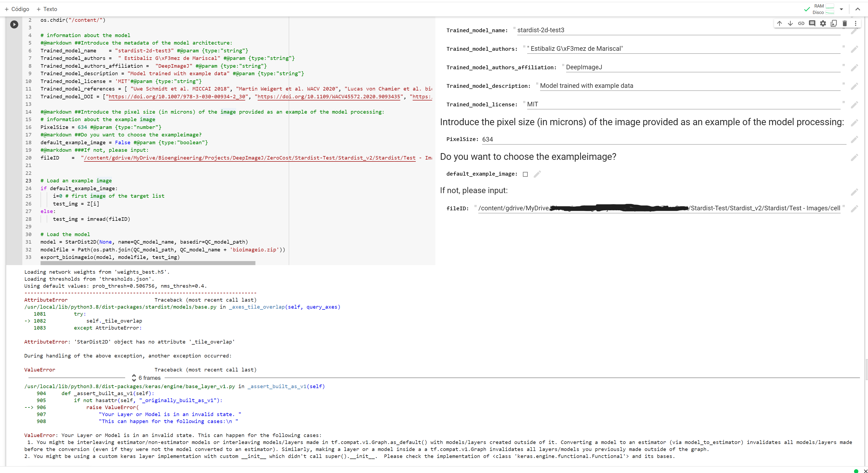Run the code cell
The image size is (868, 473).
(14, 24)
